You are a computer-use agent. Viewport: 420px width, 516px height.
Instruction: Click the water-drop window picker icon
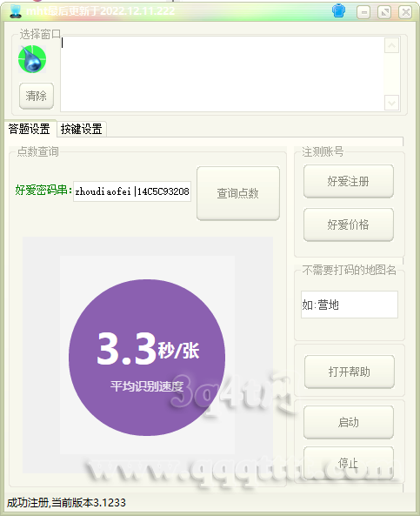[x=32, y=59]
